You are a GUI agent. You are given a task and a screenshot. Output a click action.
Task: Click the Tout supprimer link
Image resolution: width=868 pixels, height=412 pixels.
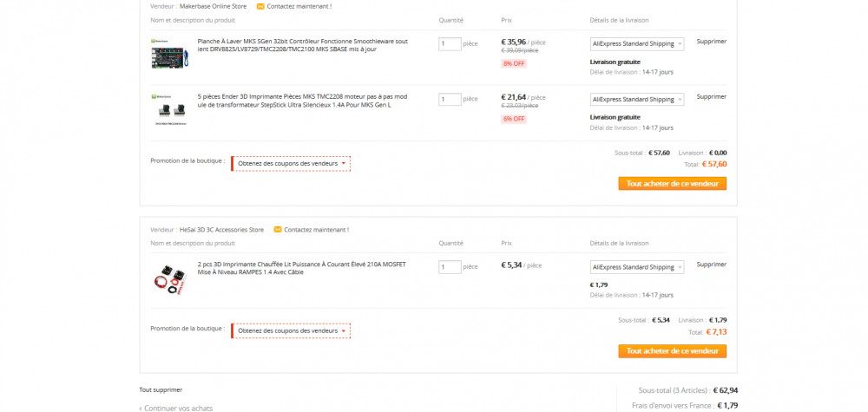click(161, 389)
